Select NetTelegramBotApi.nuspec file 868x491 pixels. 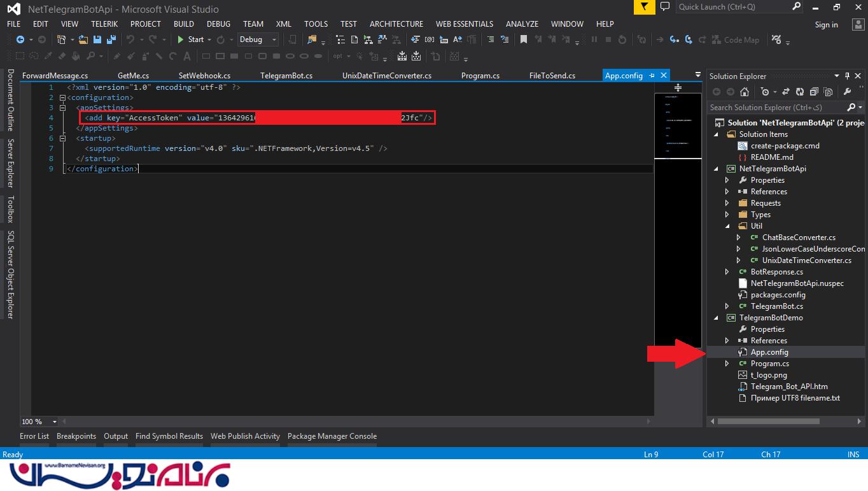(x=797, y=283)
